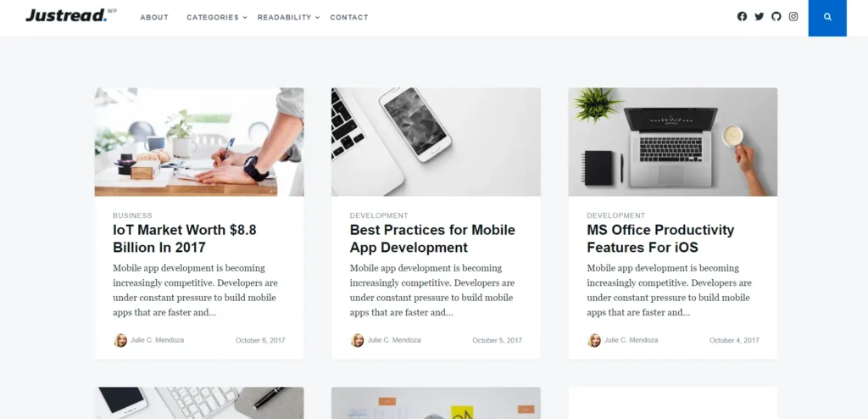Open the About menu item
868x419 pixels.
(154, 17)
